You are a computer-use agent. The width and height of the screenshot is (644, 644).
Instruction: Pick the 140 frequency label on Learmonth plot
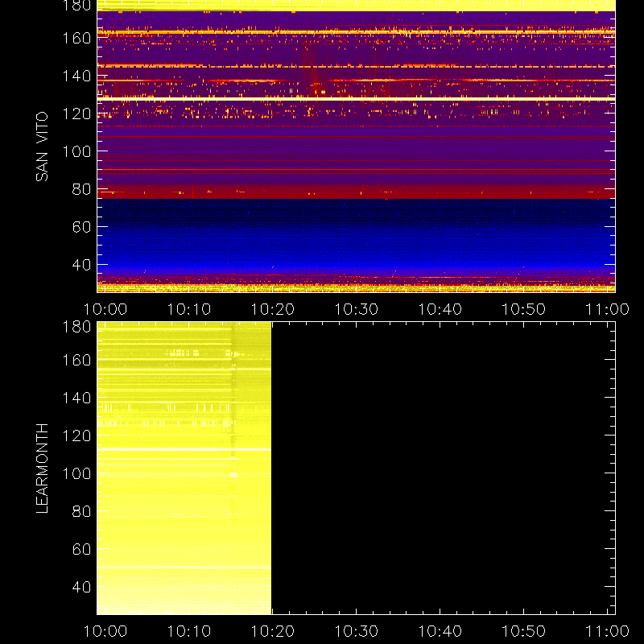[76, 398]
